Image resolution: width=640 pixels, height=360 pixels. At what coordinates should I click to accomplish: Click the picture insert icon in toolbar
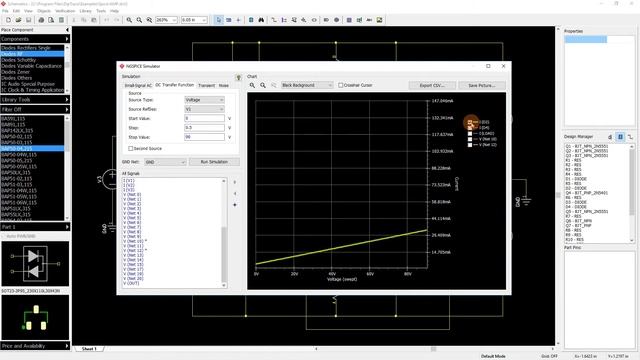(x=379, y=20)
